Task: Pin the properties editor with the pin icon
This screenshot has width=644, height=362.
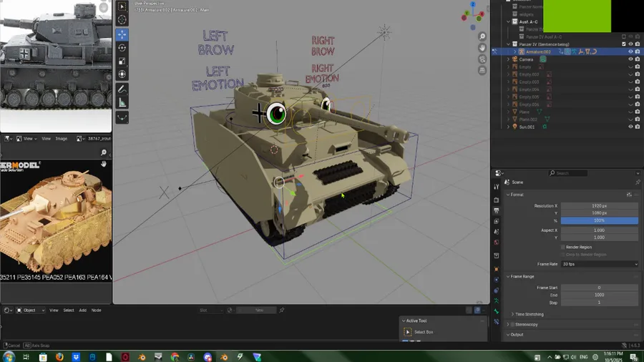Action: point(638,182)
